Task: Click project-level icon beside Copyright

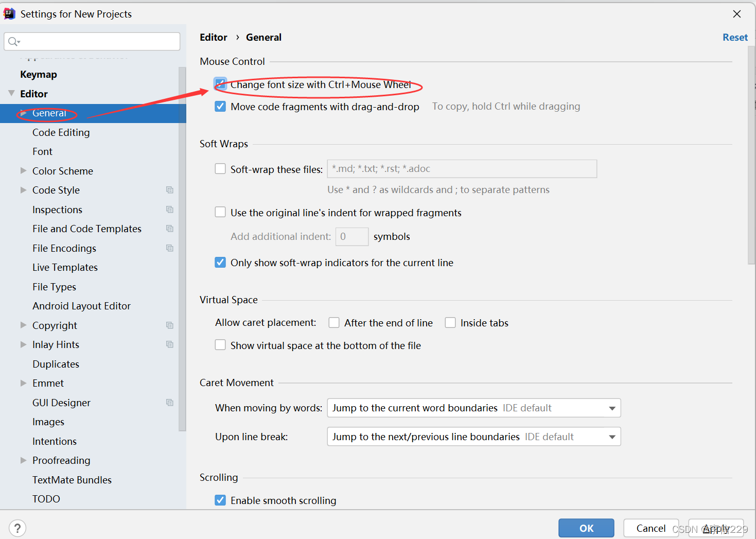Action: click(170, 325)
